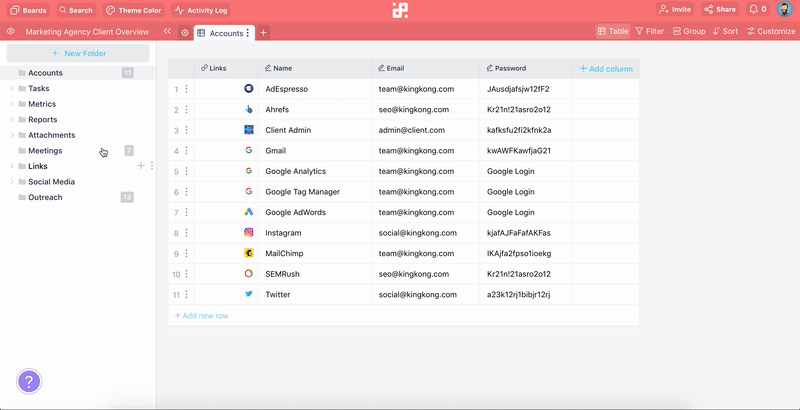Expand the Attachments folder
The width and height of the screenshot is (800, 410).
(x=12, y=135)
